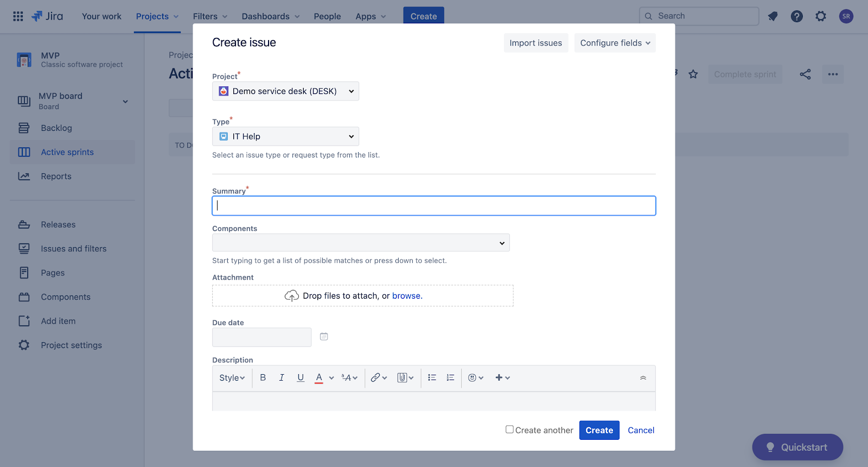868x467 pixels.
Task: Open the settings gear icon
Action: tap(821, 16)
